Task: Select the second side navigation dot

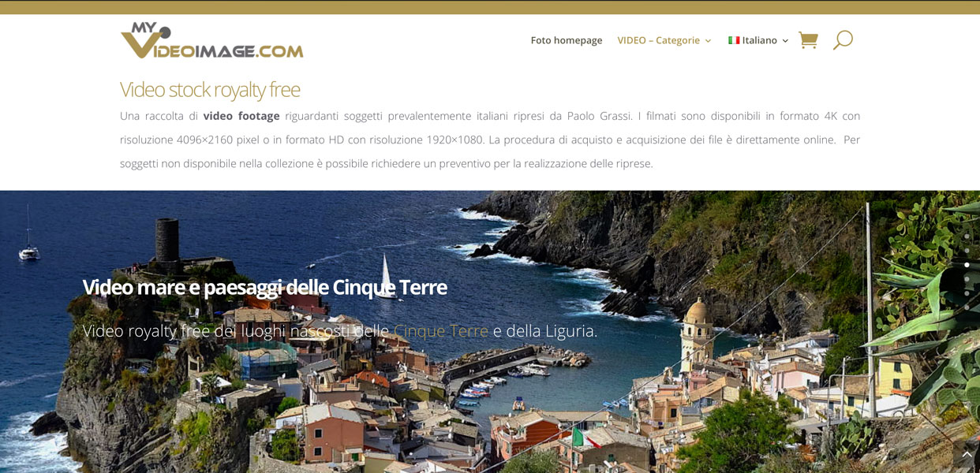Action: click(967, 251)
